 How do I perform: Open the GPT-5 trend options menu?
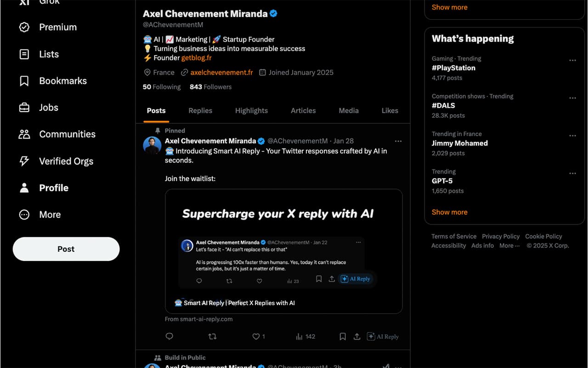point(572,173)
